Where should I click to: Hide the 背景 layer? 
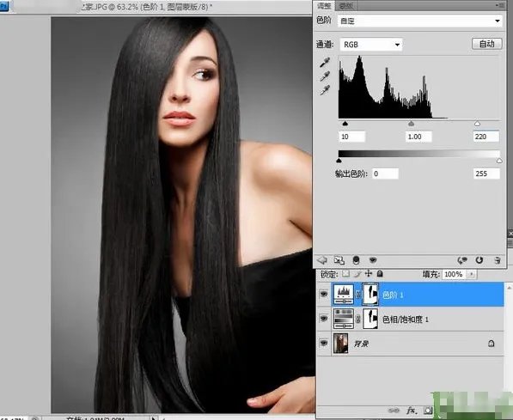pos(324,343)
